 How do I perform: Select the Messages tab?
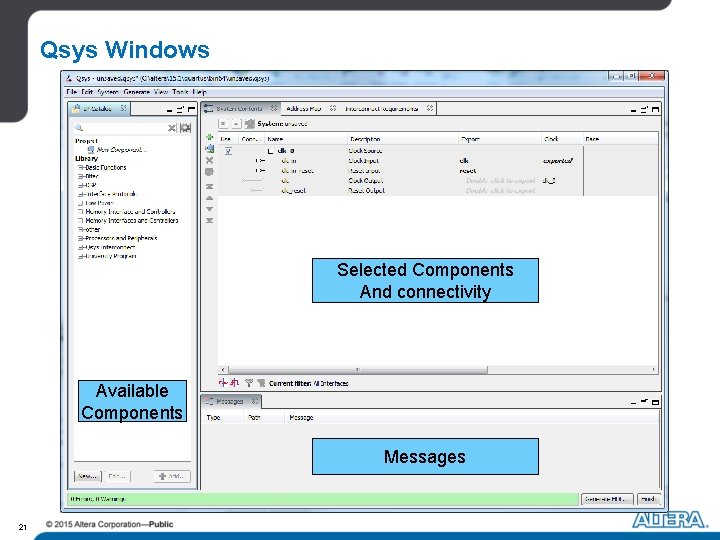230,401
